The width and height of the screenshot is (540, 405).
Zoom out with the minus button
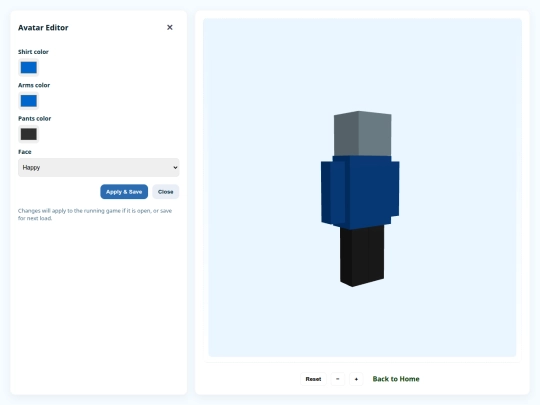[338, 379]
